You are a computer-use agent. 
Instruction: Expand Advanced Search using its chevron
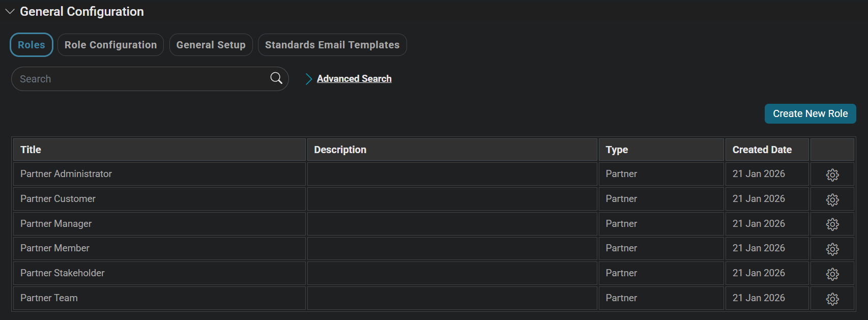coord(308,79)
